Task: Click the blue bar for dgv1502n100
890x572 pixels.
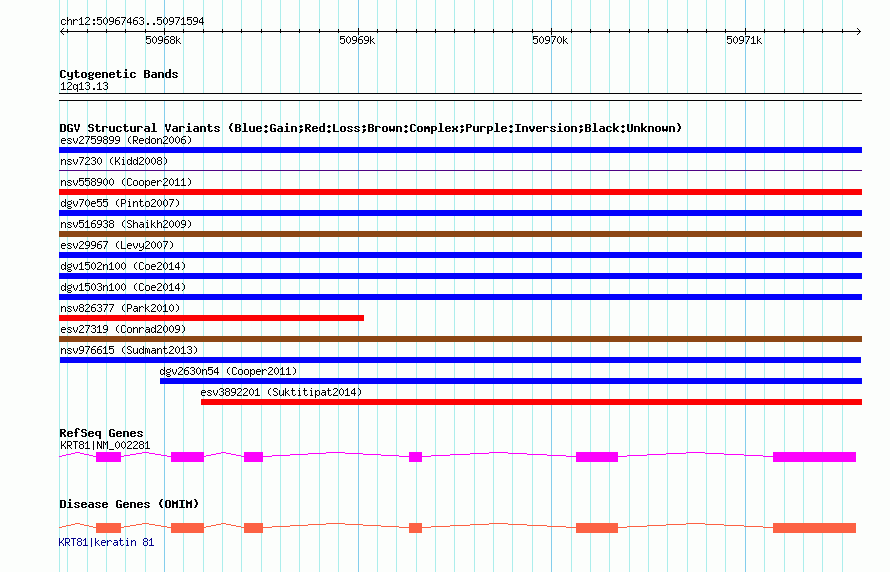Action: click(x=460, y=276)
